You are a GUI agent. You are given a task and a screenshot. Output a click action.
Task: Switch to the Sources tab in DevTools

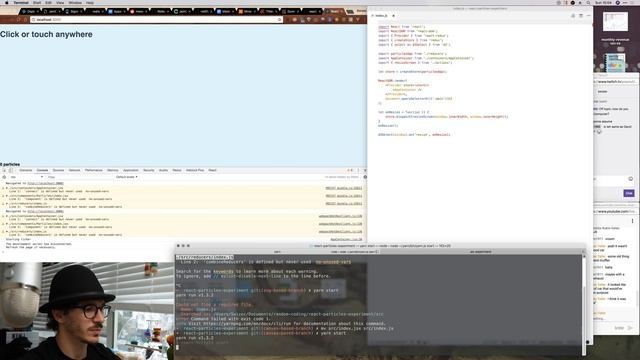coord(58,170)
